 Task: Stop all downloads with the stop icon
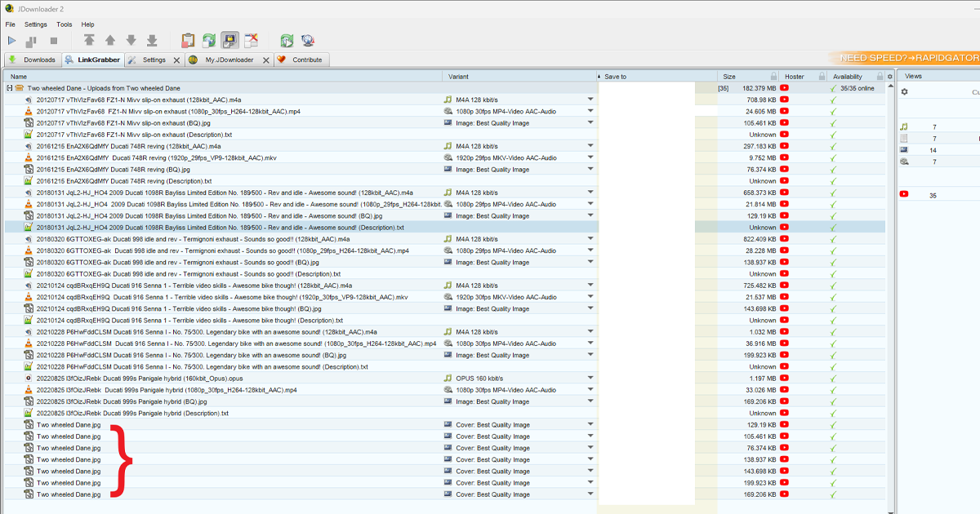pos(54,40)
